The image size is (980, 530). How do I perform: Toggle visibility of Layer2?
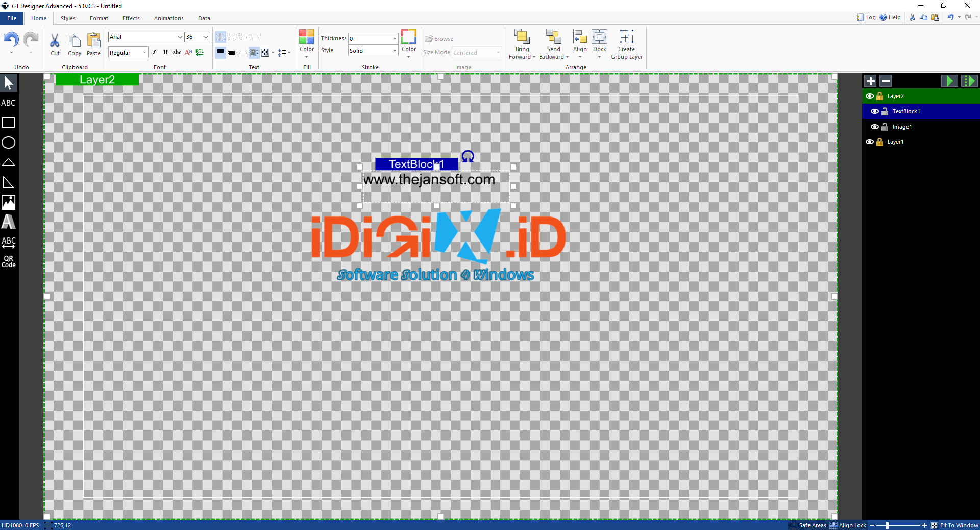(870, 96)
